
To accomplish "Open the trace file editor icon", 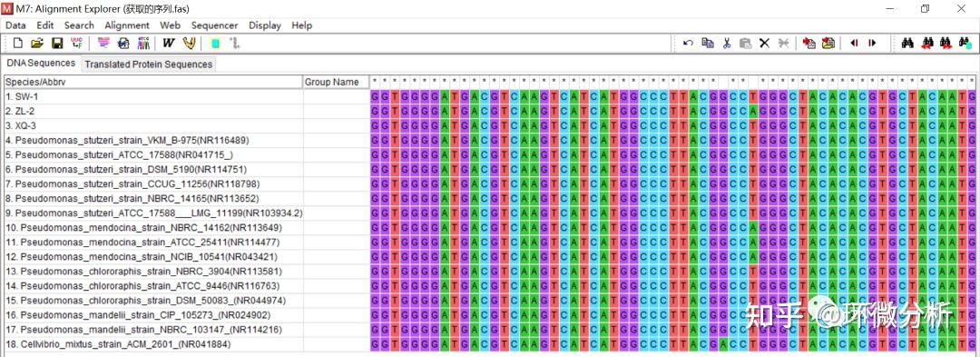I will [x=103, y=43].
